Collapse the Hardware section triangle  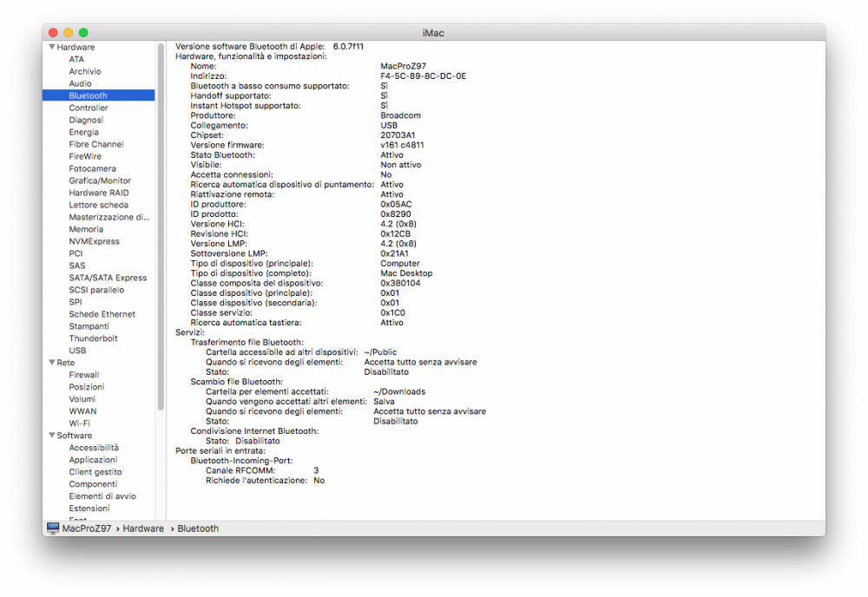52,47
